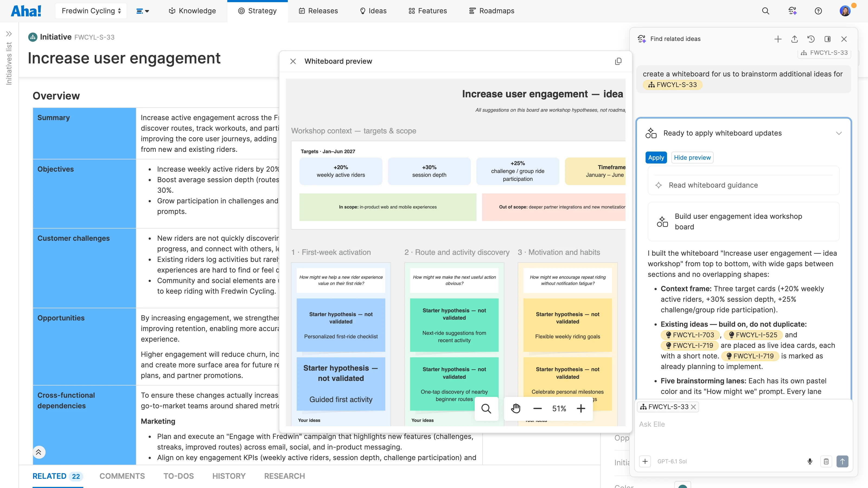Select the GPT-6.1 Sol model selector
This screenshot has height=488, width=868.
672,461
